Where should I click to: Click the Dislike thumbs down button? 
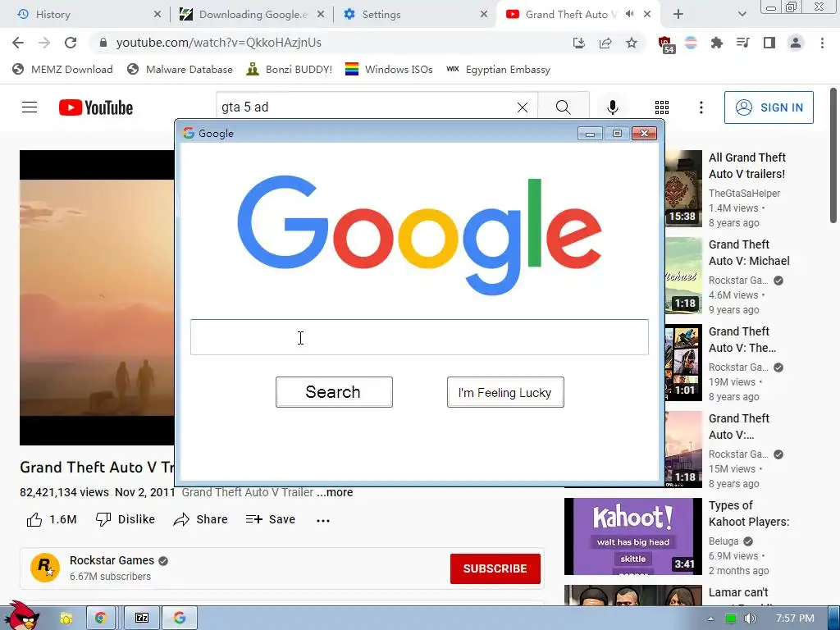point(125,519)
